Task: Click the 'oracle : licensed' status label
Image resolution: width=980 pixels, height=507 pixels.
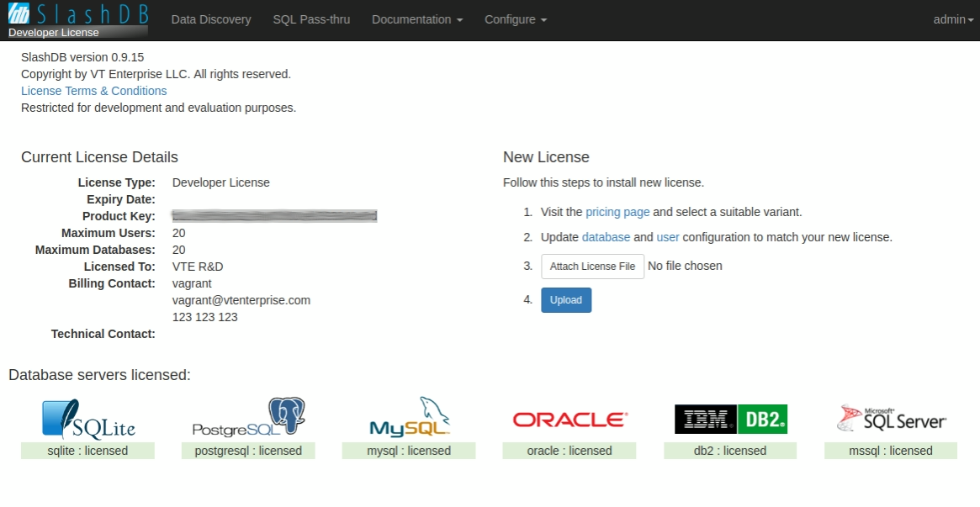Action: pyautogui.click(x=569, y=451)
